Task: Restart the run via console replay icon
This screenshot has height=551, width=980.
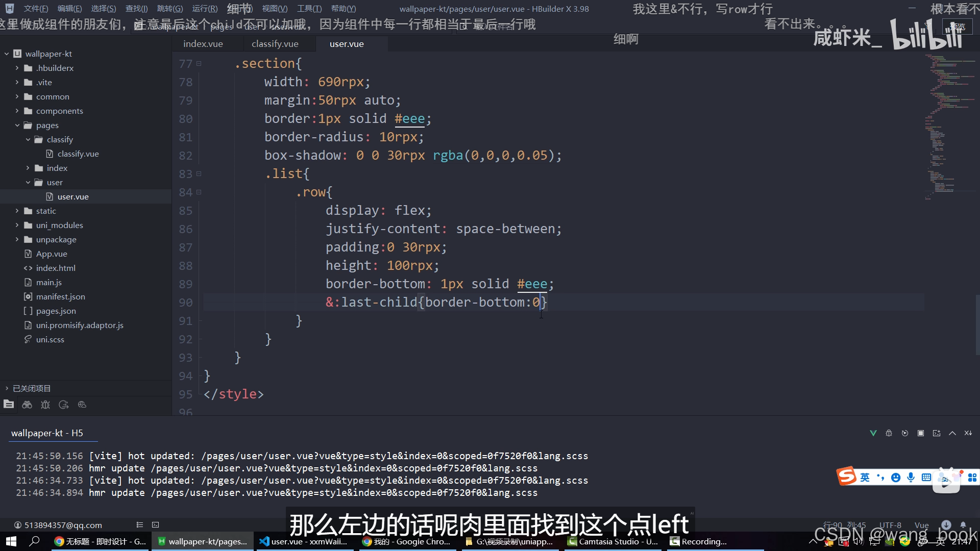Action: 905,433
